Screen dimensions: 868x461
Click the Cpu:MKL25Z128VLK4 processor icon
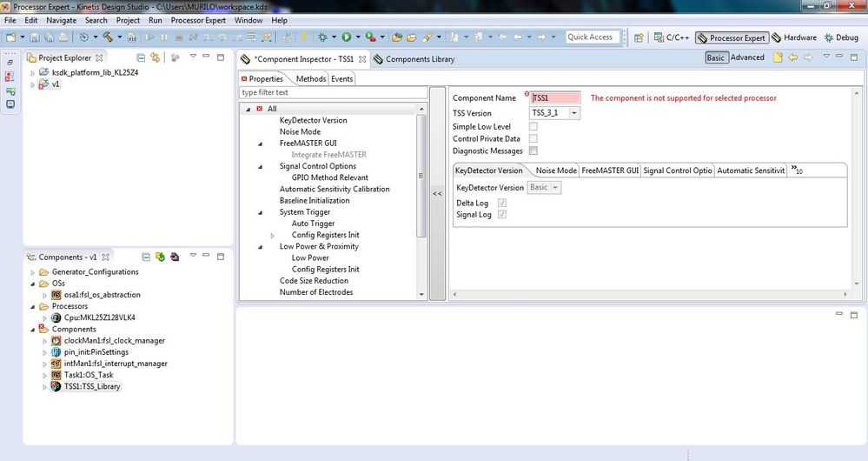click(56, 317)
